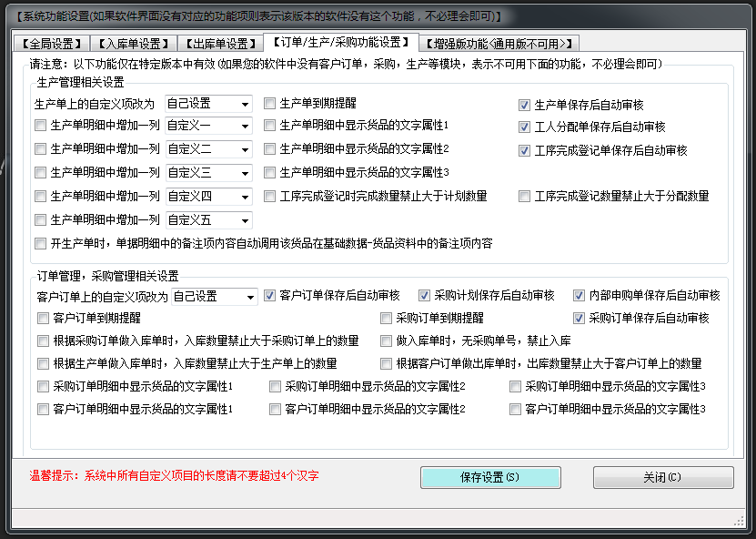Open the 【增强版功能<通用版不可用>】 tab
The width and height of the screenshot is (756, 539).
pyautogui.click(x=499, y=44)
